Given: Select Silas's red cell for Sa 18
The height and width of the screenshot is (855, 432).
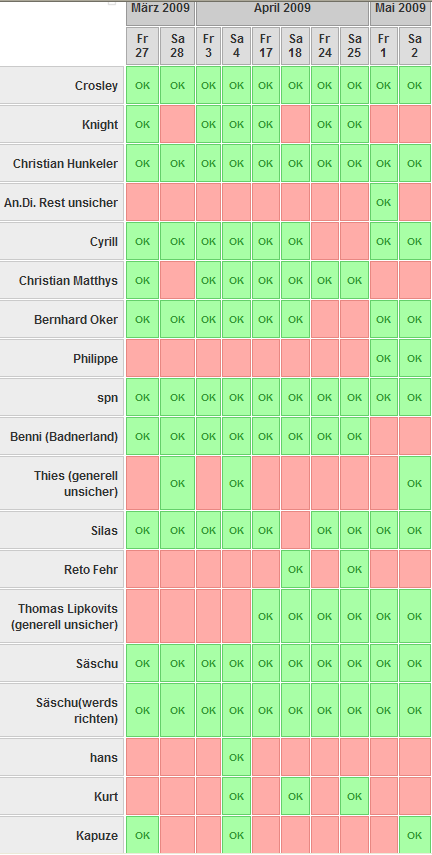Looking at the screenshot, I should click(295, 530).
